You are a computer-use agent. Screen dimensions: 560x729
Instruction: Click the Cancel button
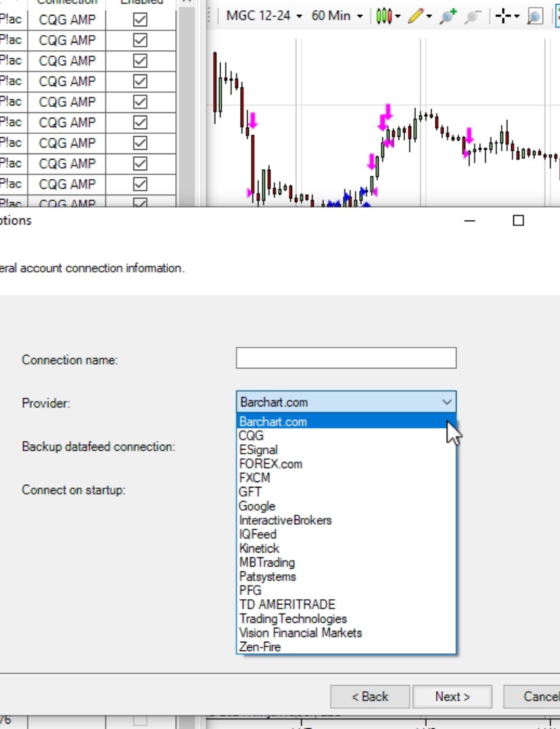pos(532,697)
